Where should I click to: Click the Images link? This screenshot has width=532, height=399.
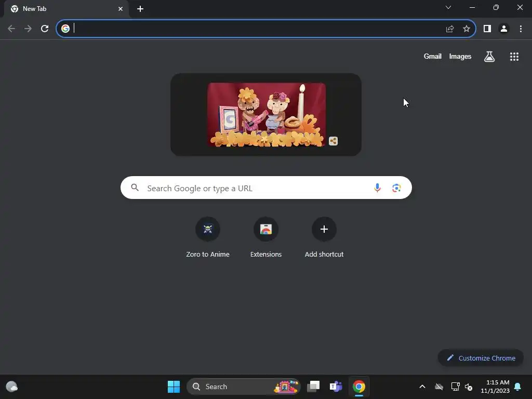pos(460,56)
